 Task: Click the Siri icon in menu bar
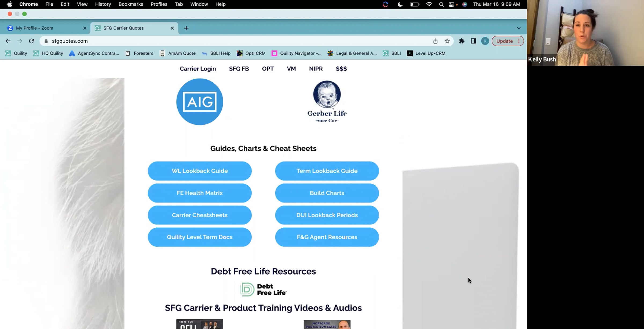pyautogui.click(x=465, y=4)
